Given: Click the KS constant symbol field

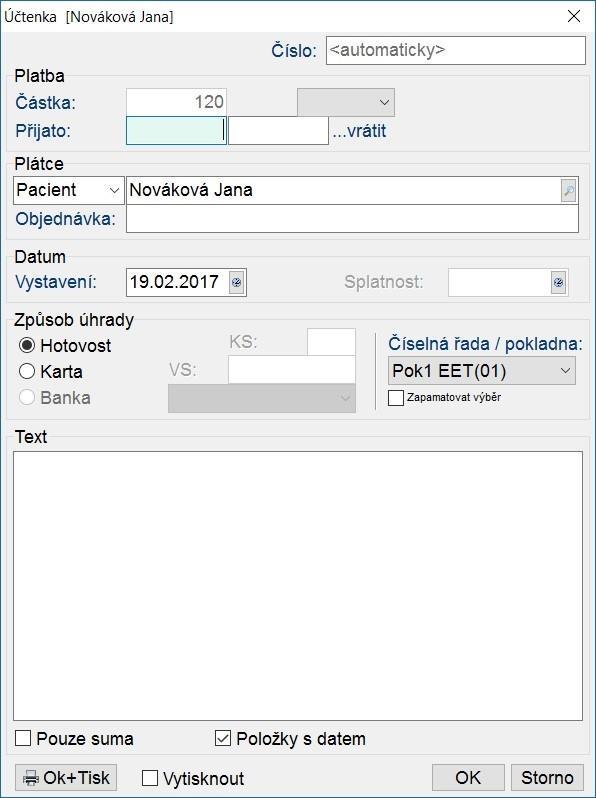Looking at the screenshot, I should click(331, 341).
